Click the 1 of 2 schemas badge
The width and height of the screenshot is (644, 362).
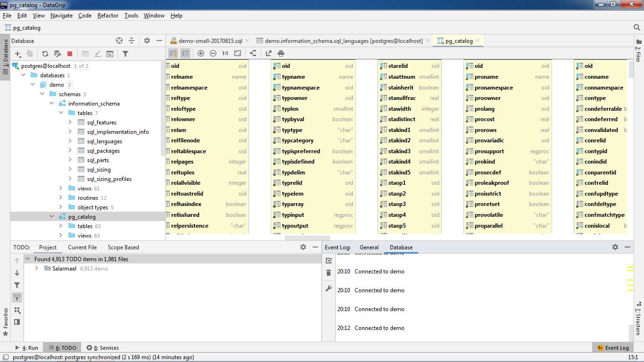(x=81, y=66)
